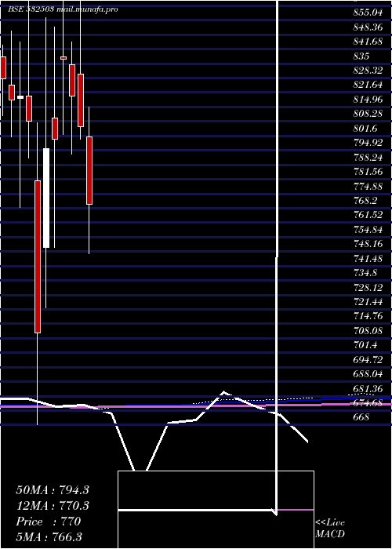The width and height of the screenshot is (392, 549).
Task: Click the 828.32 price axis label
Action: point(368,71)
